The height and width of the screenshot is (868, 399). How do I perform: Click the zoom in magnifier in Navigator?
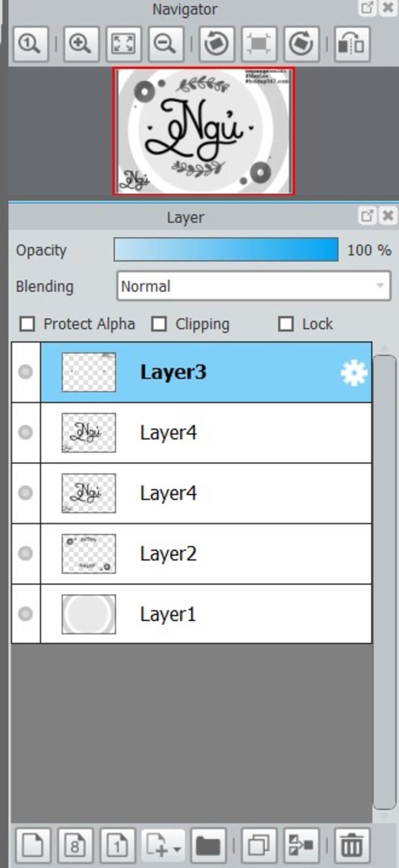tap(81, 44)
